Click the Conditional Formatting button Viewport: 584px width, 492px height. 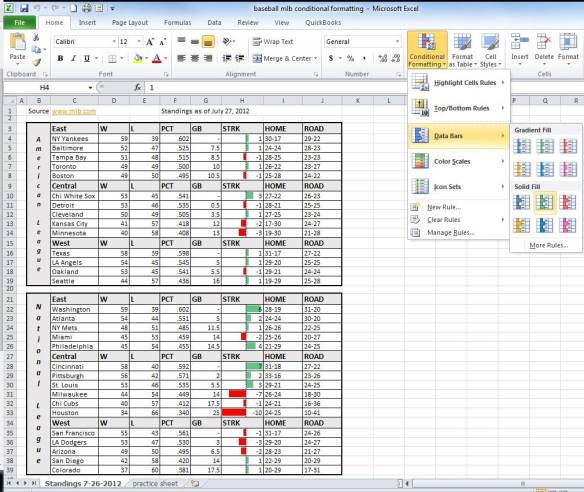(x=427, y=50)
